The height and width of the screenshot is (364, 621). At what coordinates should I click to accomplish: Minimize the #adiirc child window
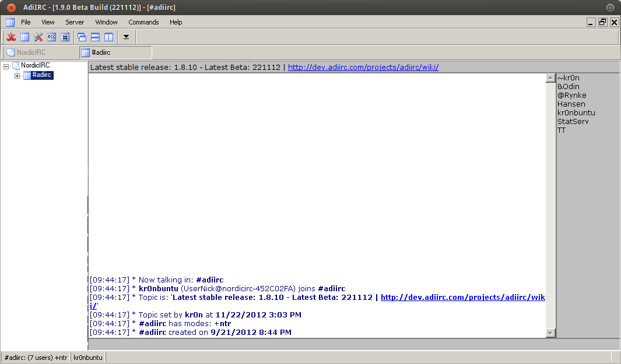591,22
